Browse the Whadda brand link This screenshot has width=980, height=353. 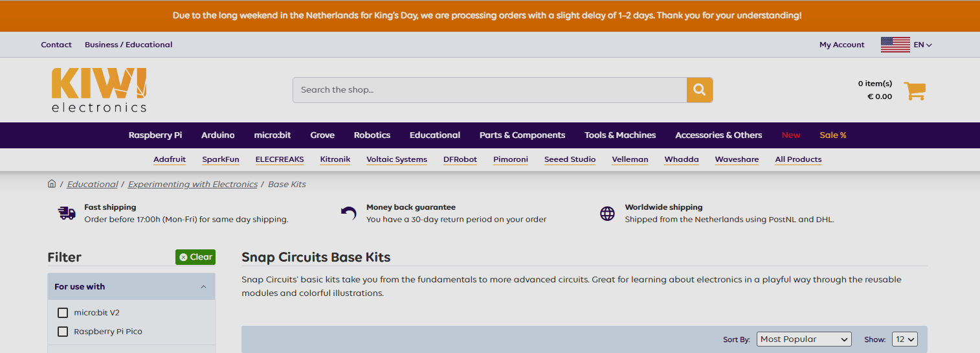(x=682, y=159)
